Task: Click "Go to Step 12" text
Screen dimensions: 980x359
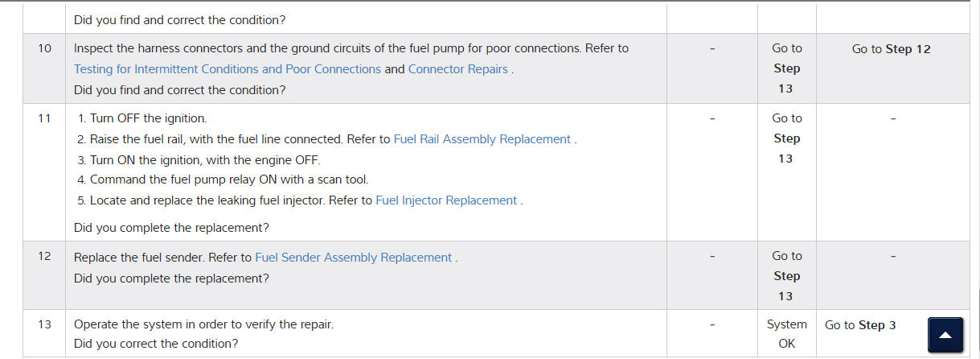Action: tap(891, 49)
